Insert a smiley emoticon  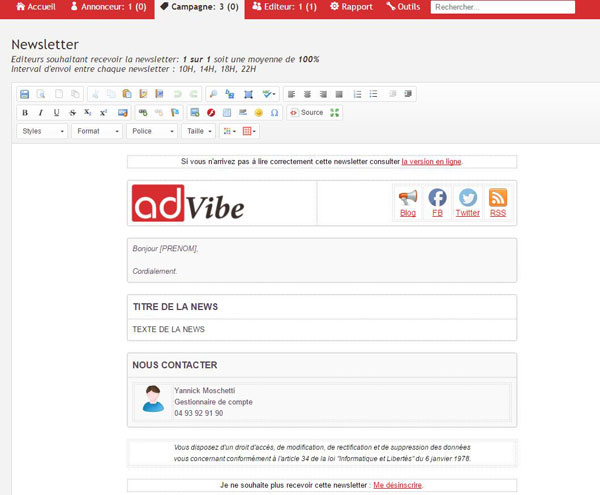click(259, 113)
